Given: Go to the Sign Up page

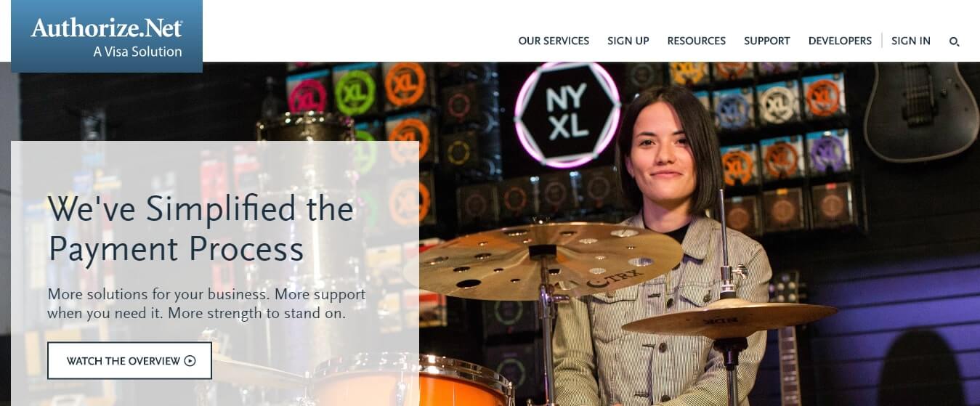Looking at the screenshot, I should coord(628,41).
